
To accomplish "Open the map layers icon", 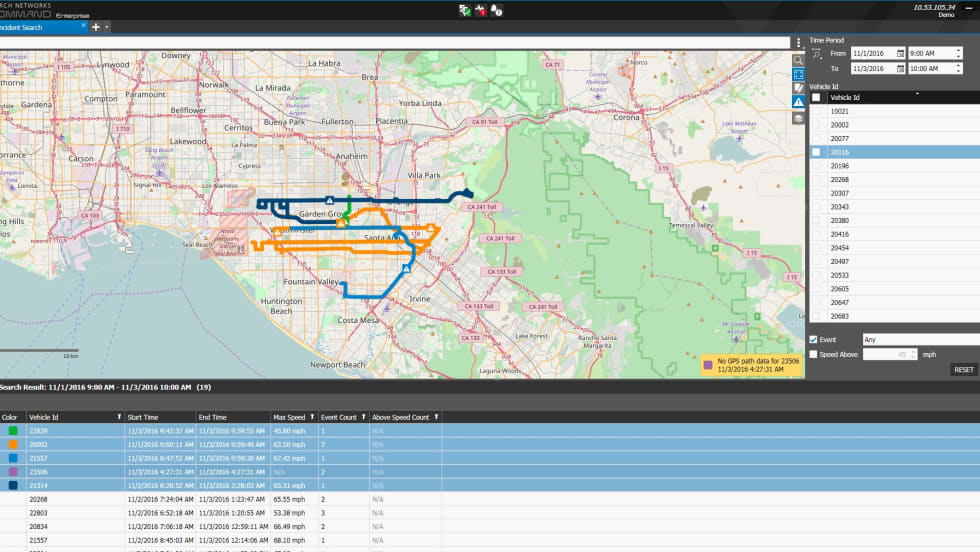I will pos(799,118).
